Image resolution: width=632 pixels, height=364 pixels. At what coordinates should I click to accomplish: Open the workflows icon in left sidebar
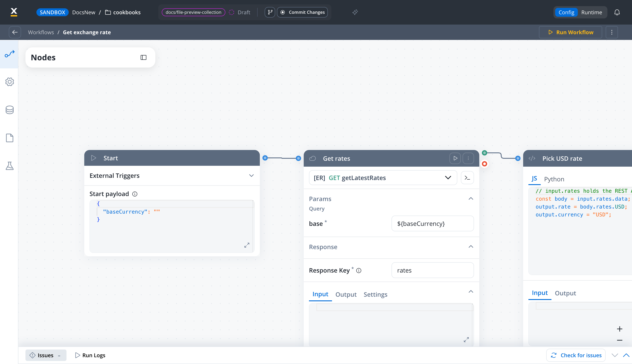(9, 54)
